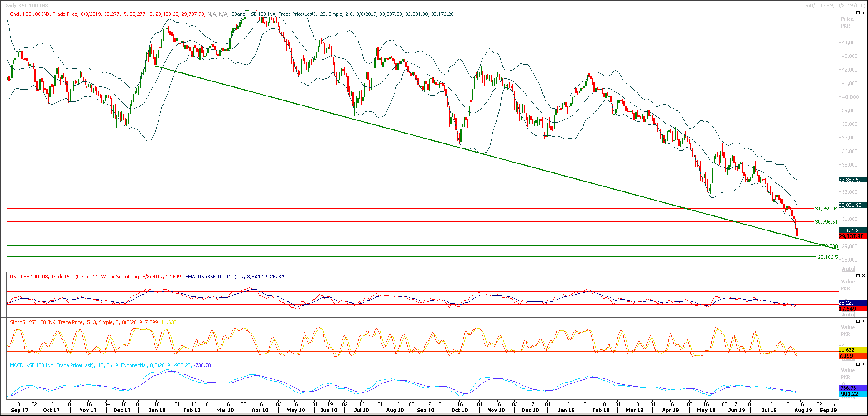Maximize the StochS indicator pane

(x=858, y=321)
